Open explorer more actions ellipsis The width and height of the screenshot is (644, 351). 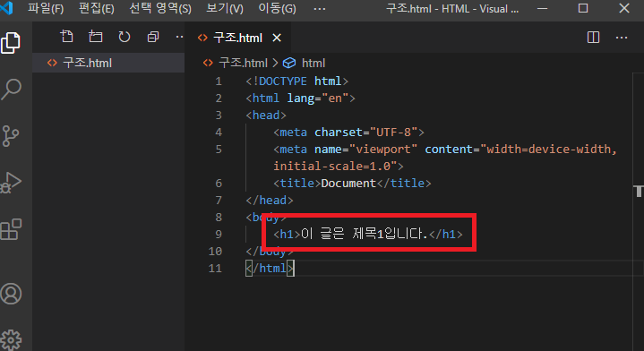(179, 37)
